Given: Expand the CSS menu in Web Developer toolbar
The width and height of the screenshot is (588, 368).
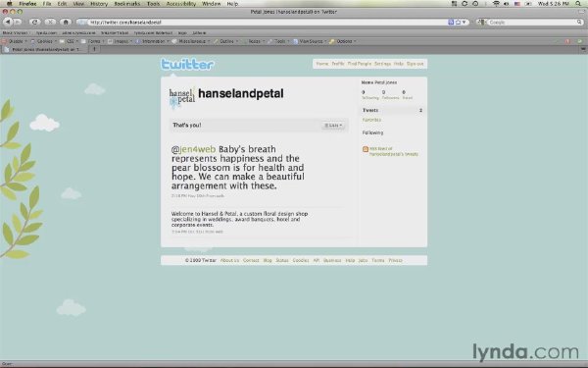Looking at the screenshot, I should [70, 41].
